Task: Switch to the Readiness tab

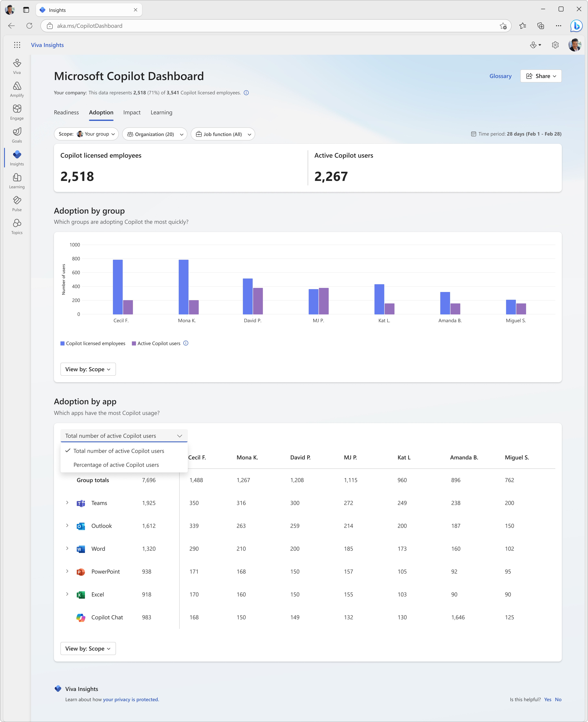Action: (x=66, y=112)
